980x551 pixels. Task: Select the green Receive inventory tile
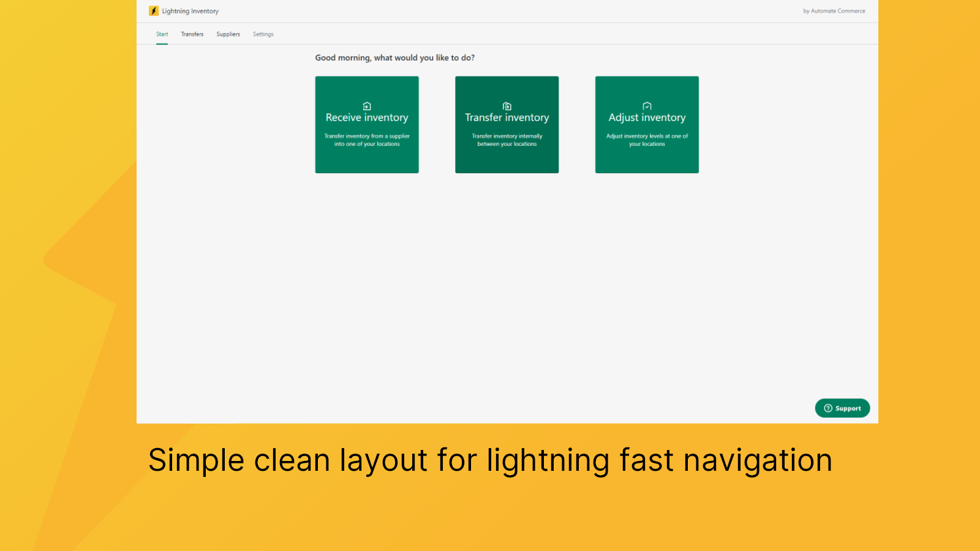point(366,124)
